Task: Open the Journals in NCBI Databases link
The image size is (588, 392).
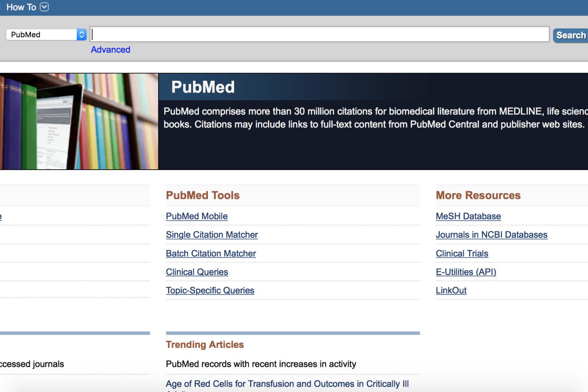Action: click(x=491, y=235)
